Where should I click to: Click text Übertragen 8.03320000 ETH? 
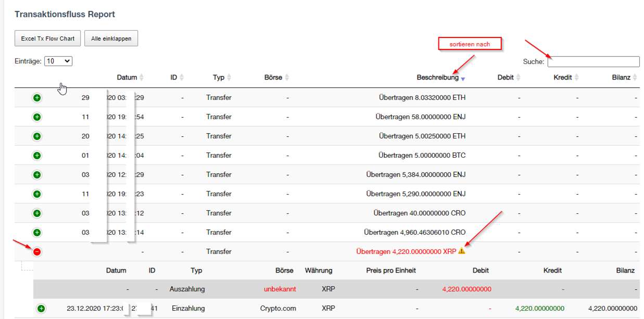[422, 98]
